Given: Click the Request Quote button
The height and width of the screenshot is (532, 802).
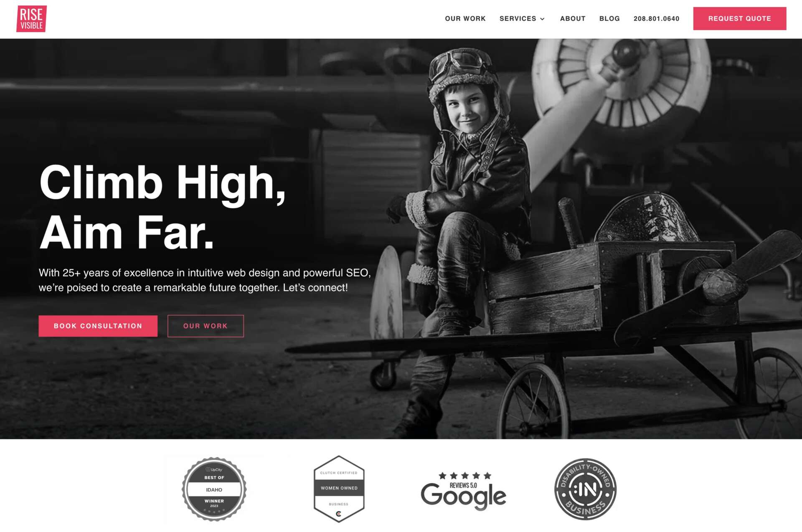Looking at the screenshot, I should click(739, 18).
